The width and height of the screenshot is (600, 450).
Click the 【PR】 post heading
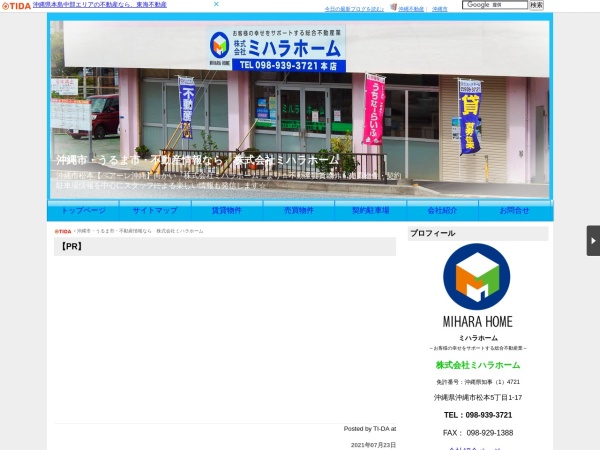coord(71,246)
